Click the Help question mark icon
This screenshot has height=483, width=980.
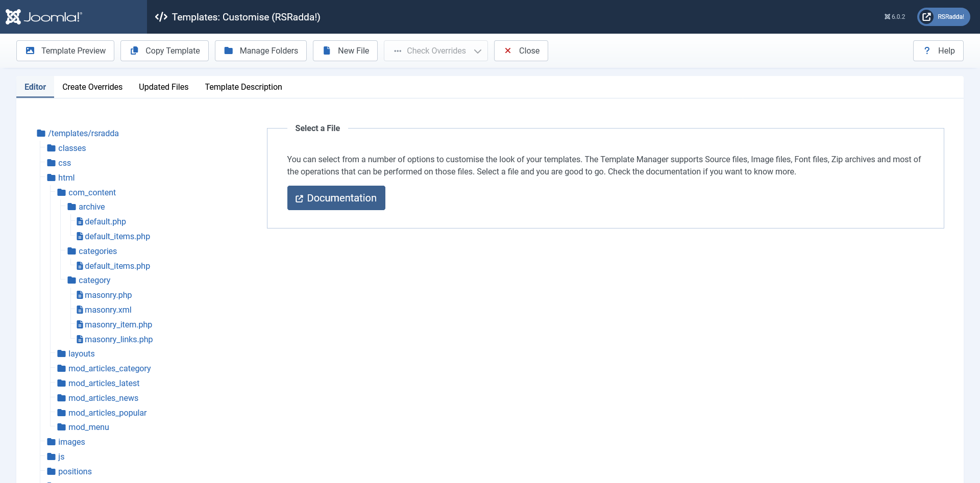(927, 50)
